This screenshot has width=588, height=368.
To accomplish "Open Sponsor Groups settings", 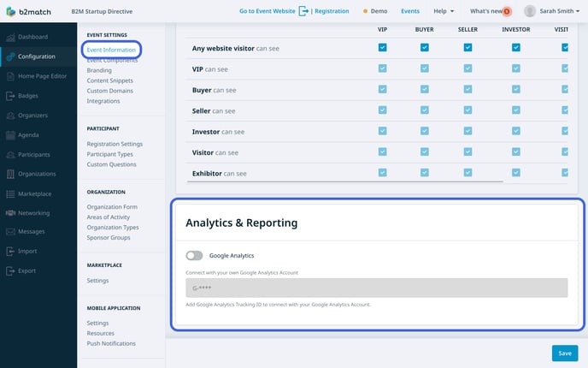I will [x=109, y=238].
